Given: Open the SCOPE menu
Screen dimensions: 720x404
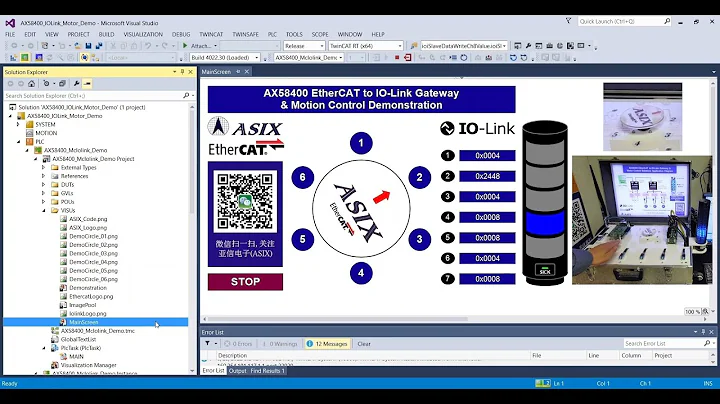Looking at the screenshot, I should (x=320, y=34).
